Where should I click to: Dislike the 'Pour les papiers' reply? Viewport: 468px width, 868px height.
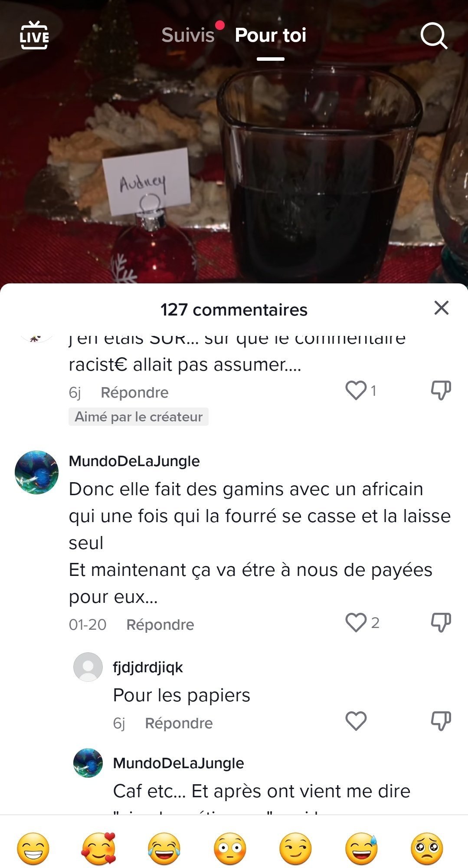pyautogui.click(x=441, y=721)
